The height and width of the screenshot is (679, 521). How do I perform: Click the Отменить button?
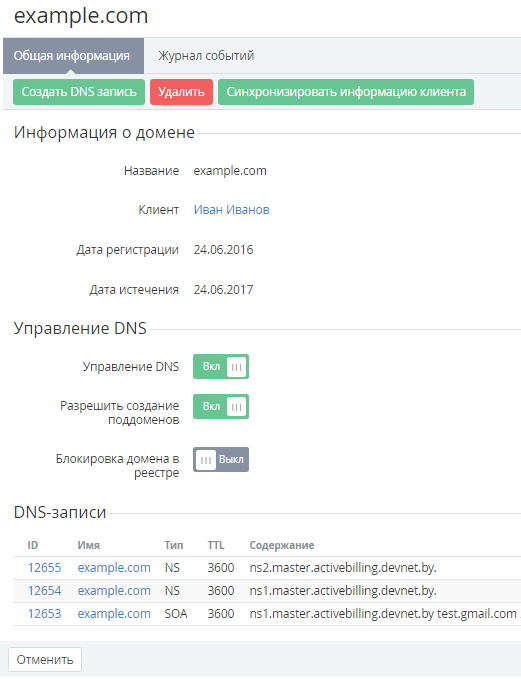point(45,660)
